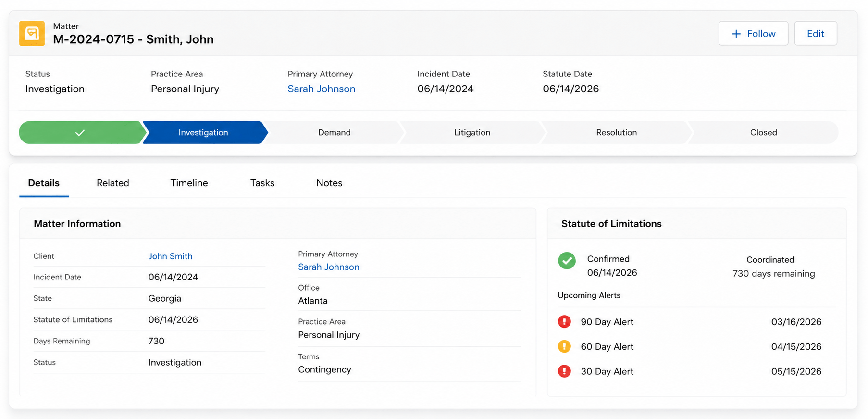This screenshot has height=419, width=868.
Task: Click the record title M-2024-0715 - Smith, John
Action: (133, 39)
